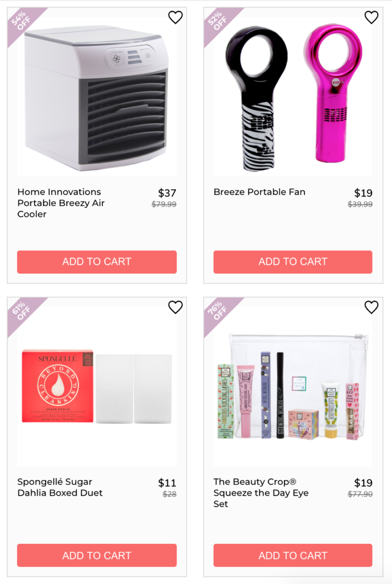Add Breezy Air Cooler to cart

(x=97, y=262)
